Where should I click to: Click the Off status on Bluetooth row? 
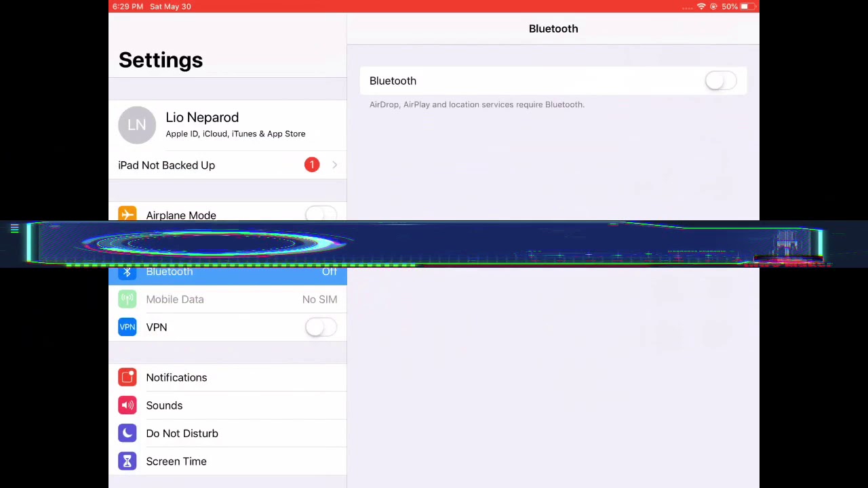330,272
